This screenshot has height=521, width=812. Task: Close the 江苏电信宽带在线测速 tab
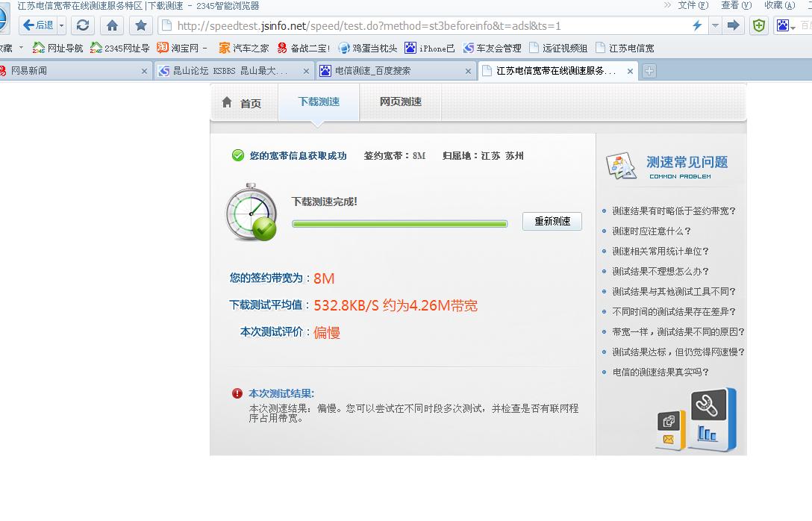click(x=630, y=72)
